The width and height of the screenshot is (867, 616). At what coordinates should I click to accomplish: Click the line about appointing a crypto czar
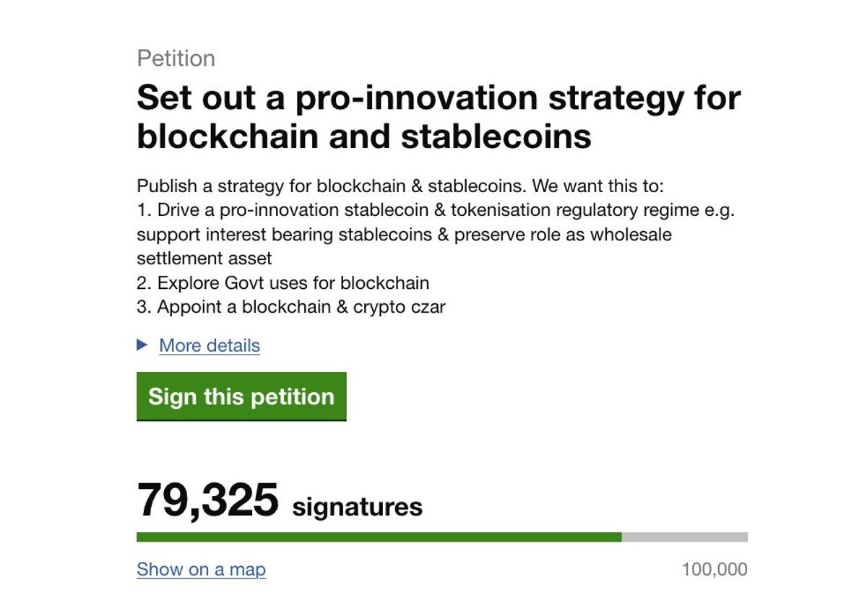[x=291, y=306]
